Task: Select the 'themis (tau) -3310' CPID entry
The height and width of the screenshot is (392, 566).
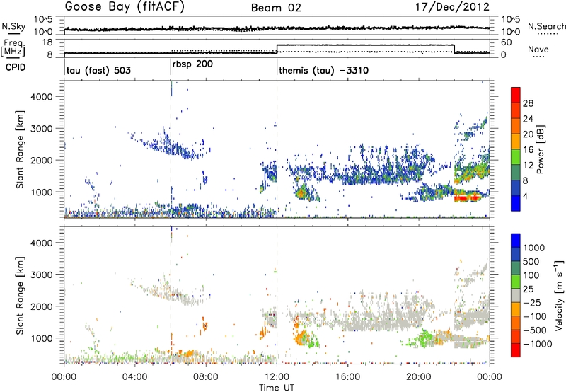Action: point(324,70)
